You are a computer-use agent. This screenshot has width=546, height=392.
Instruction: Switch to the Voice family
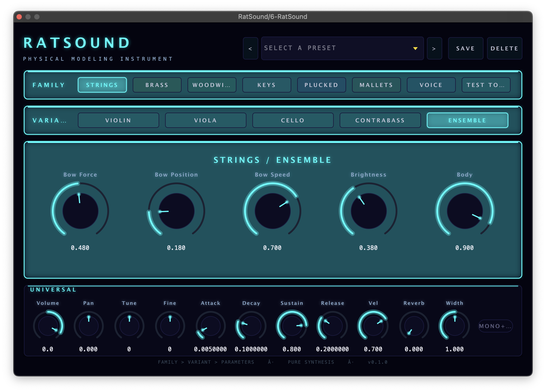coord(431,85)
